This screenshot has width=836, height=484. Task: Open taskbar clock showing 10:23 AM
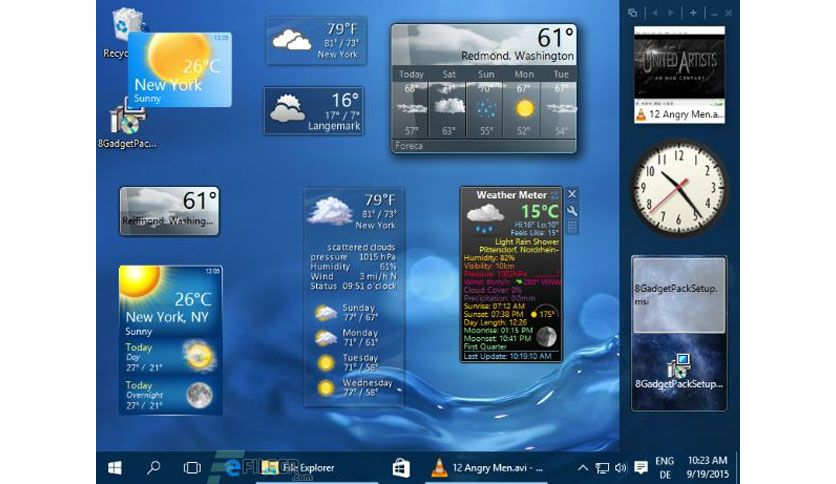[707, 467]
